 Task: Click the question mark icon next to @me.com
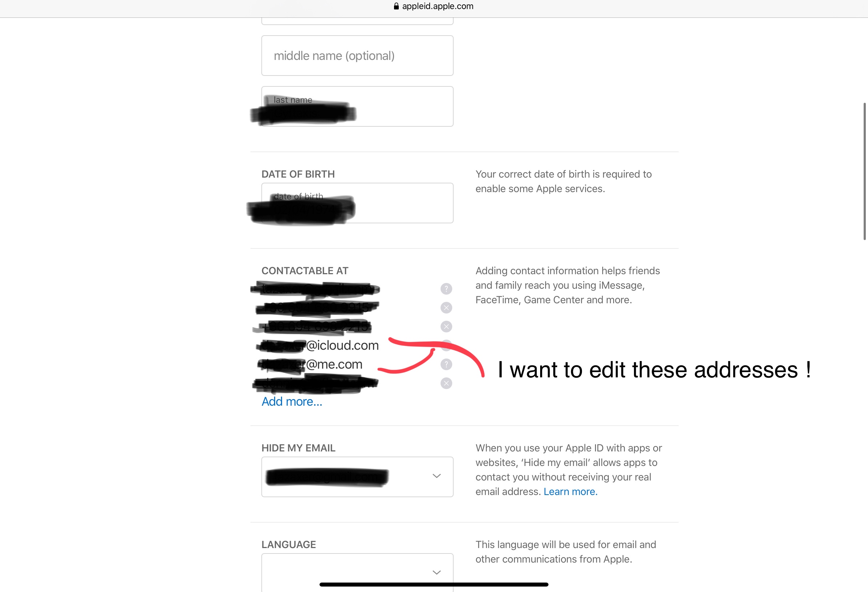coord(446,364)
